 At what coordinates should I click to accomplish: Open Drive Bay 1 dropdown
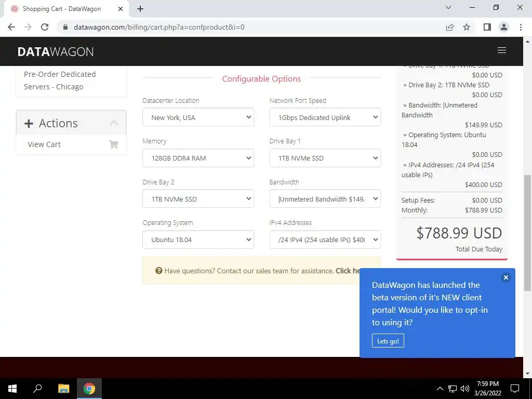pyautogui.click(x=325, y=158)
